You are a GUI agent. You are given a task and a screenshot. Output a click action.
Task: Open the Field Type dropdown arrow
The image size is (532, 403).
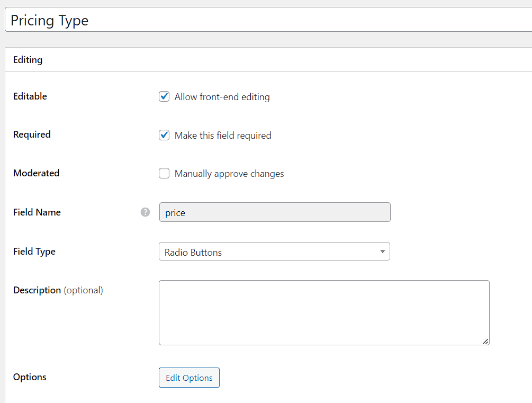[x=382, y=252]
